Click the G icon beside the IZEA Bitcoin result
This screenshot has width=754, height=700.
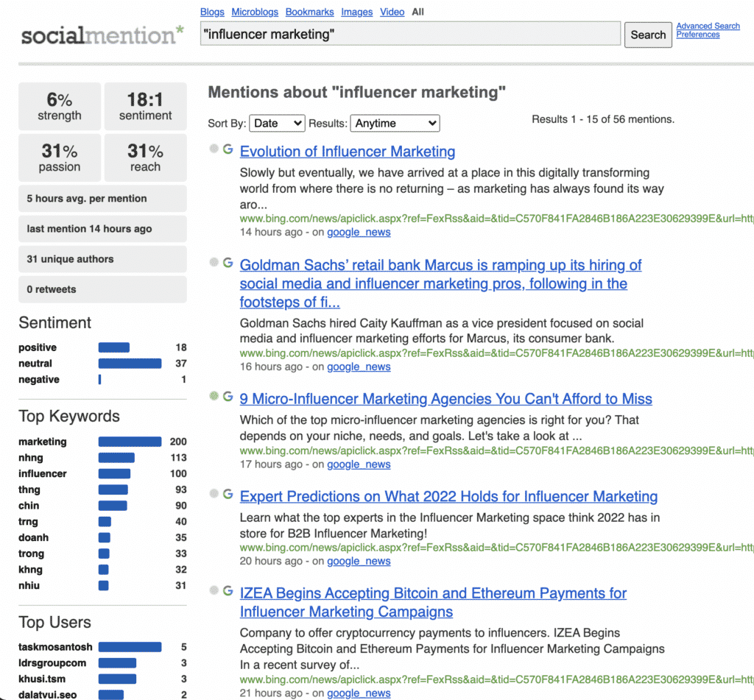[x=228, y=592]
